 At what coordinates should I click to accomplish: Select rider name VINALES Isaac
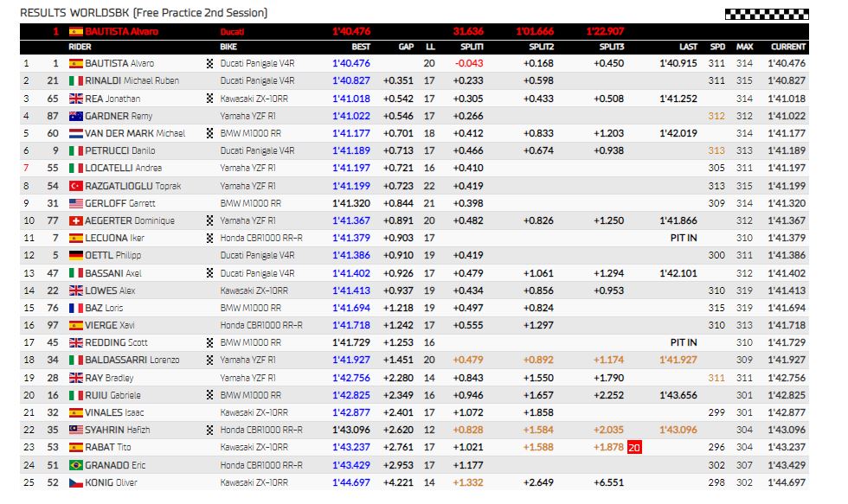pyautogui.click(x=114, y=412)
